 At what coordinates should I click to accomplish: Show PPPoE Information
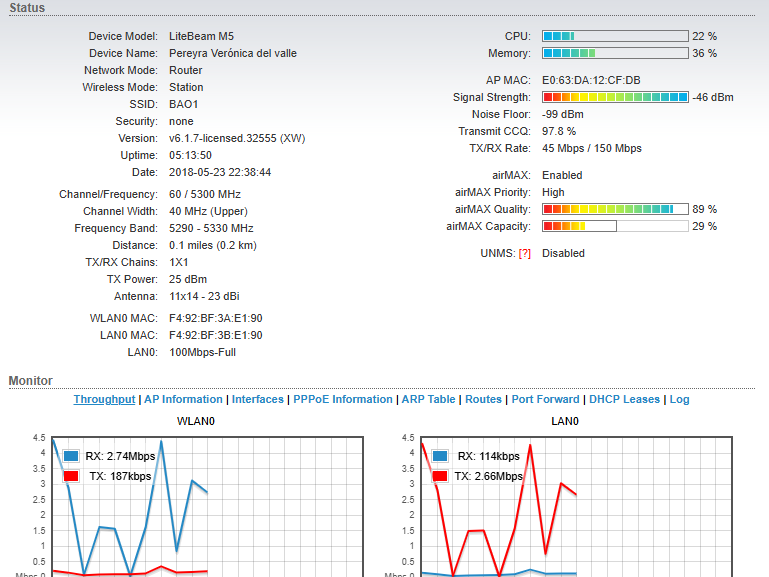342,399
